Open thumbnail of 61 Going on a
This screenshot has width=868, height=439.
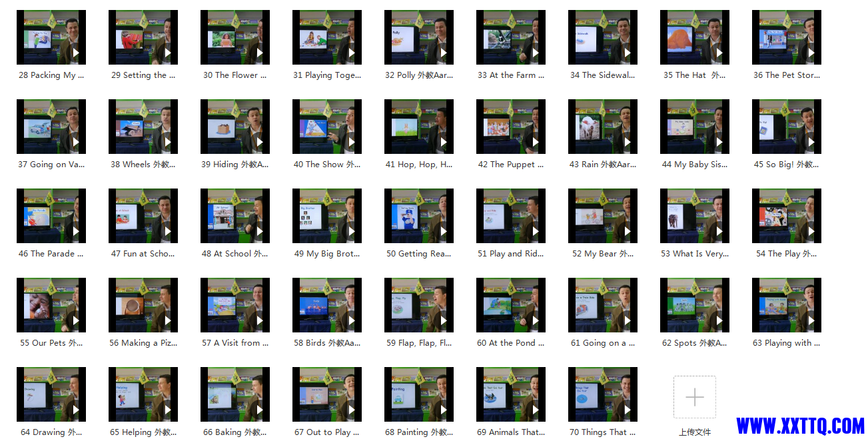click(603, 305)
